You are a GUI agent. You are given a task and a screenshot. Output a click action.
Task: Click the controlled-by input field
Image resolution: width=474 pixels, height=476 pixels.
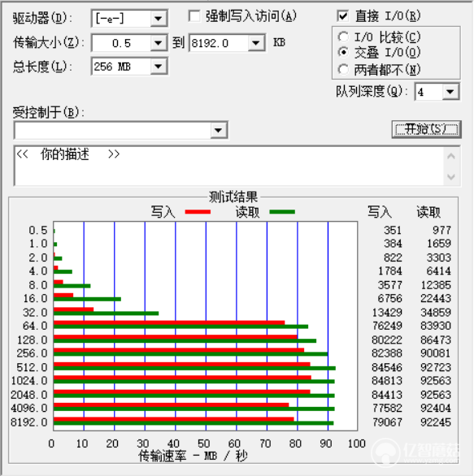pos(113,130)
